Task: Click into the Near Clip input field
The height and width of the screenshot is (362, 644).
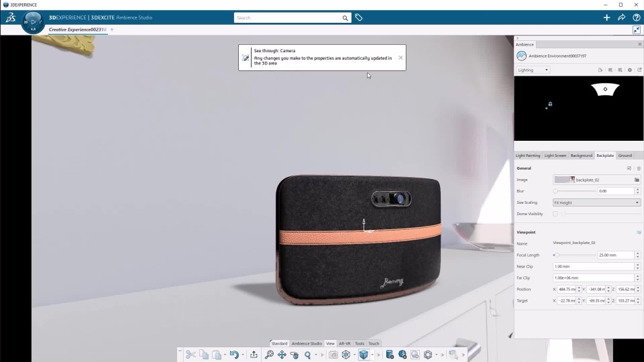Action: 592,267
